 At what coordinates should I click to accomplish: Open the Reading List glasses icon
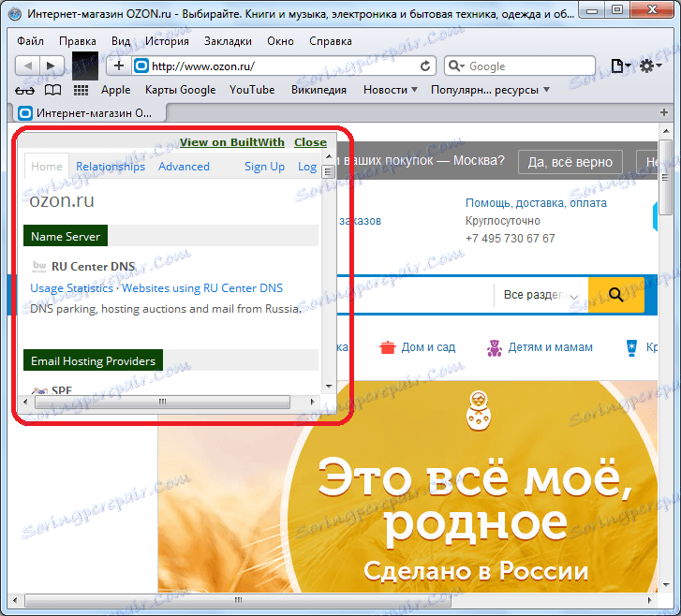[24, 90]
